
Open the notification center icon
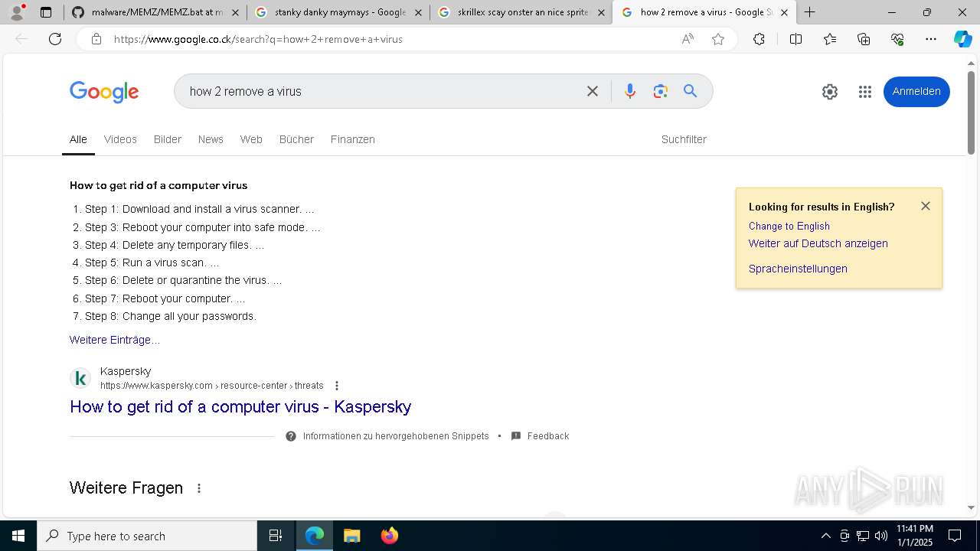pos(955,536)
